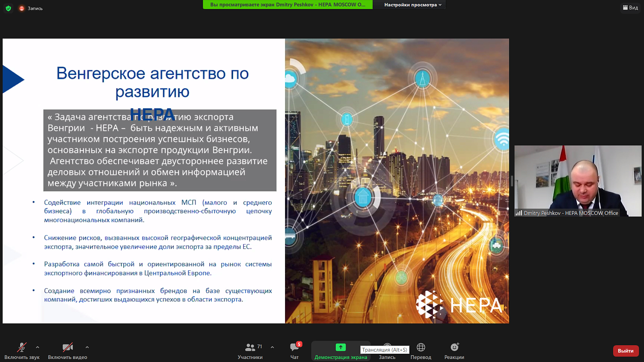The width and height of the screenshot is (644, 362).
Task: Click the green encryption shield icon
Action: [8, 8]
